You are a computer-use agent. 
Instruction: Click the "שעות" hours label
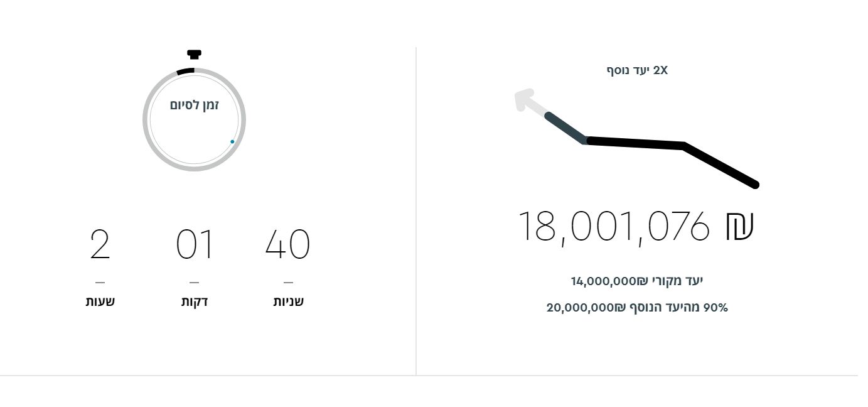pyautogui.click(x=100, y=301)
